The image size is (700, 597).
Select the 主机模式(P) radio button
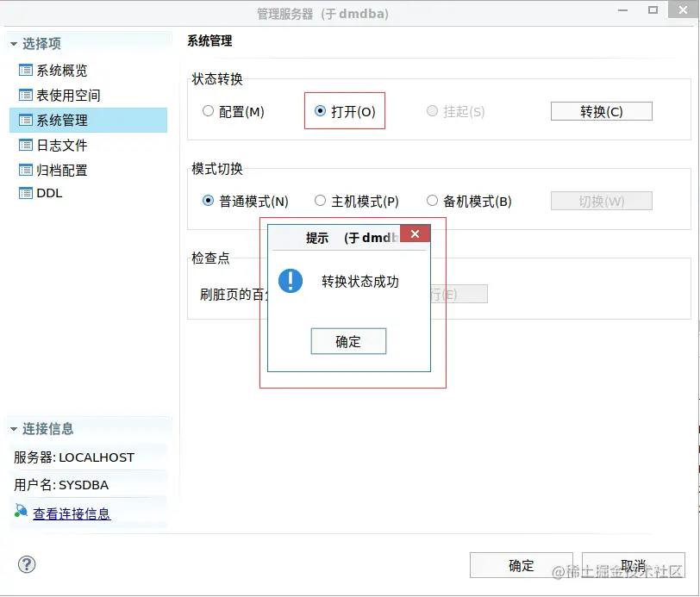pos(321,200)
